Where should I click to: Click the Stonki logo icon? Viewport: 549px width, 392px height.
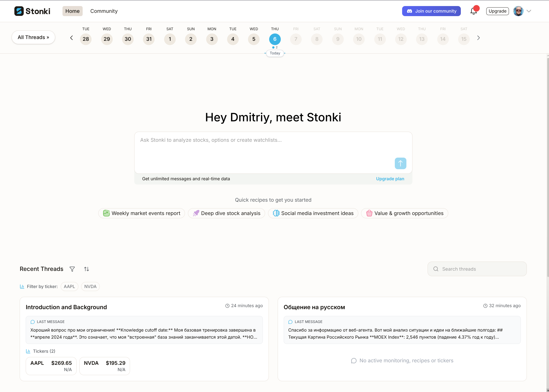(x=19, y=11)
